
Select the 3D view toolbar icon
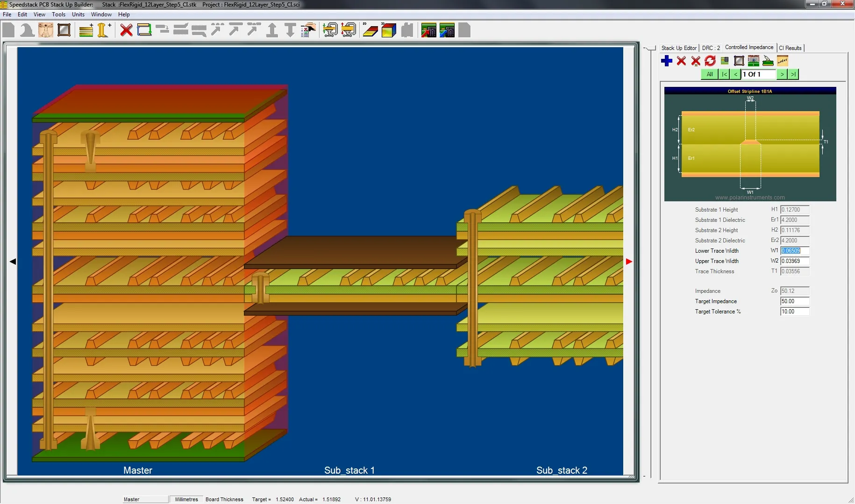(388, 29)
